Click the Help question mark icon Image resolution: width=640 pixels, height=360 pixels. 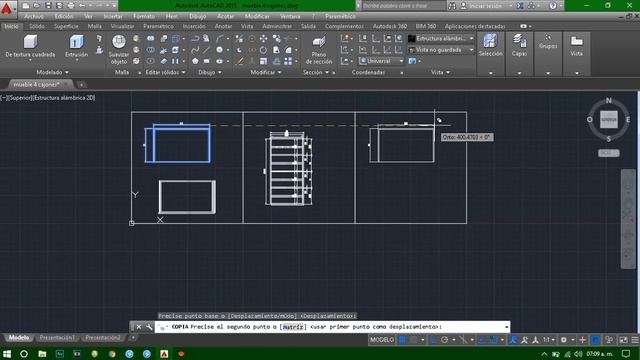tap(553, 6)
